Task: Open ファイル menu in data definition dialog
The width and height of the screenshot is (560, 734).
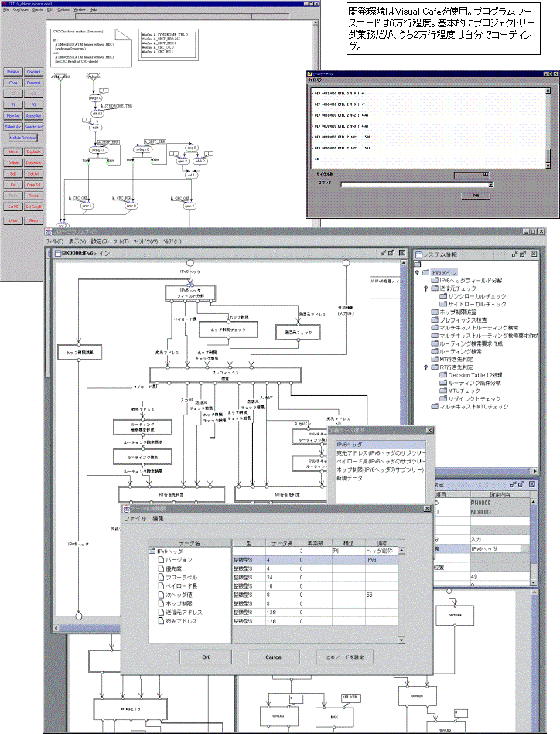Action: [135, 518]
